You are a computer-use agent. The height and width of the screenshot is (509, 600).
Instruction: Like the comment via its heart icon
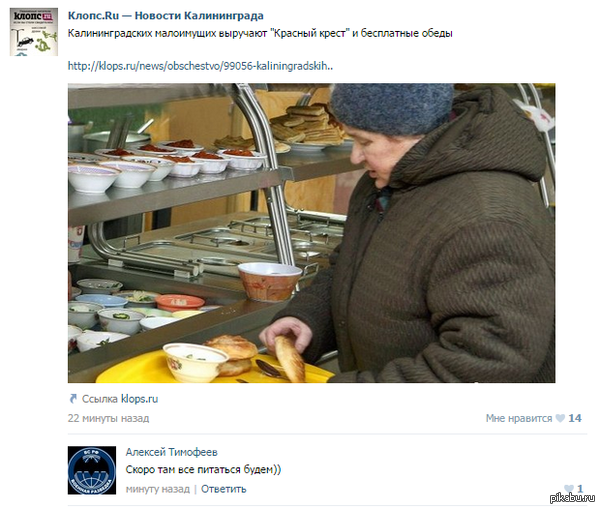pyautogui.click(x=569, y=488)
